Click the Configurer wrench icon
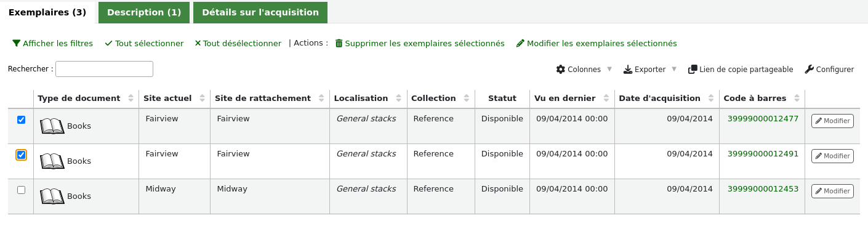This screenshot has height=226, width=868. click(x=810, y=70)
